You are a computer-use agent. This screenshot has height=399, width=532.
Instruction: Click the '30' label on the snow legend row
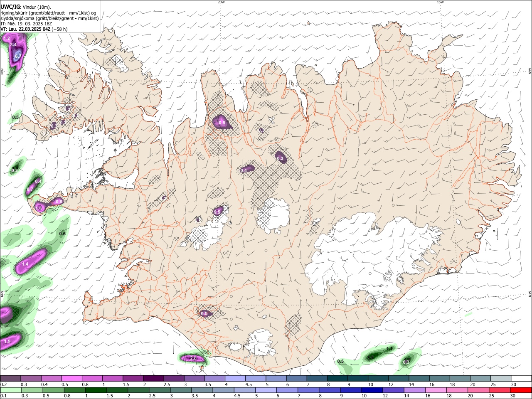(x=514, y=384)
